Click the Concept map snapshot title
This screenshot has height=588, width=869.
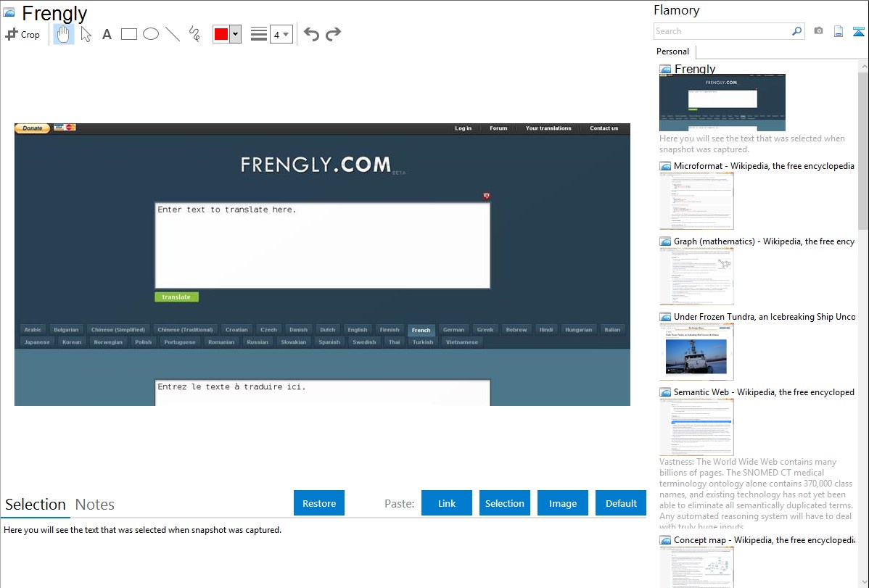pyautogui.click(x=765, y=540)
